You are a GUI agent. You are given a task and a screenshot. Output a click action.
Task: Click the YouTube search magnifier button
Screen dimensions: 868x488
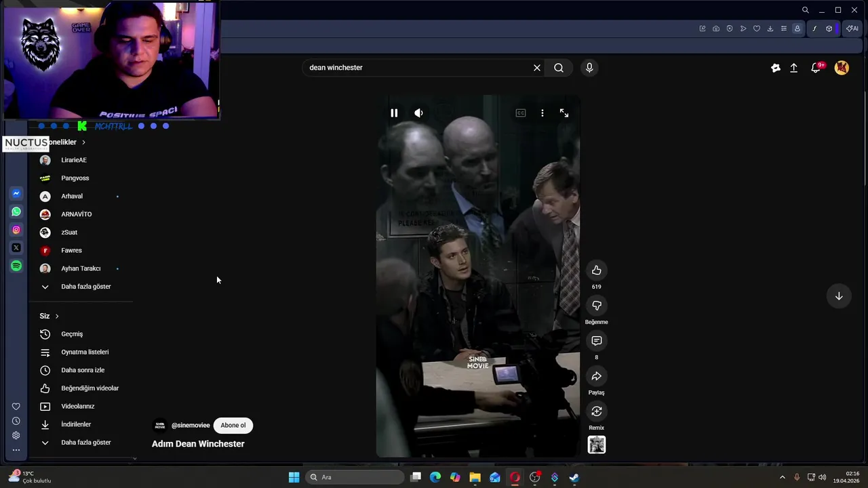[559, 68]
